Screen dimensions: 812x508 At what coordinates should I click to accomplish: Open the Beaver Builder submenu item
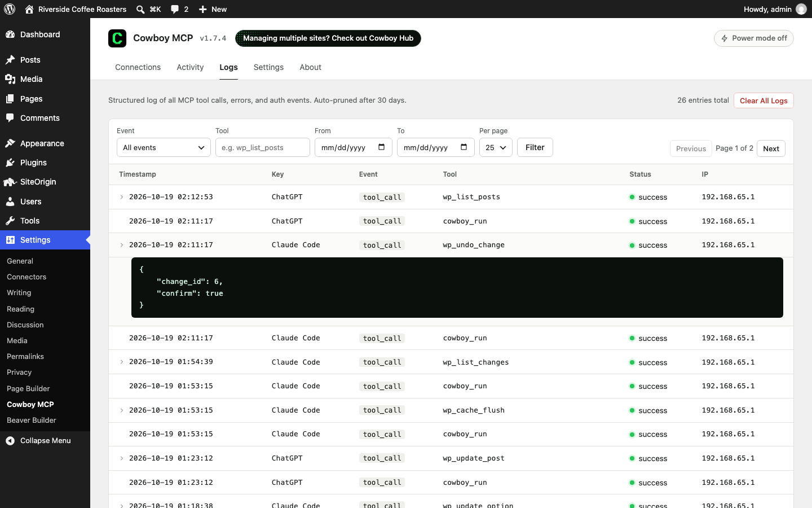[x=32, y=421]
